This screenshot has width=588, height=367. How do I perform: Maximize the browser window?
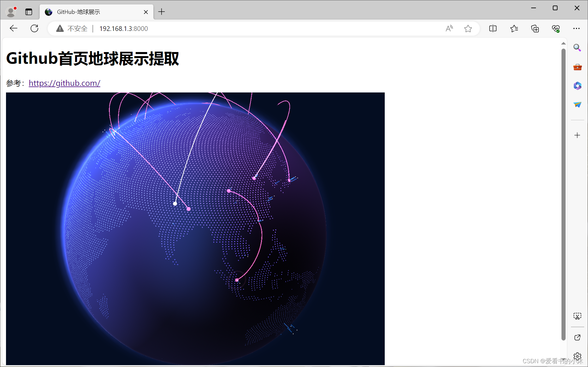[x=555, y=8]
